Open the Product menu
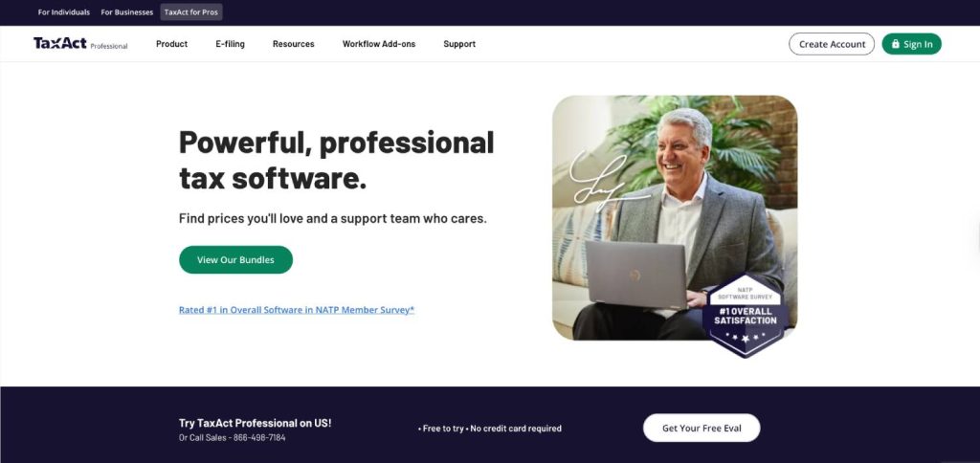Image resolution: width=980 pixels, height=463 pixels. 172,44
